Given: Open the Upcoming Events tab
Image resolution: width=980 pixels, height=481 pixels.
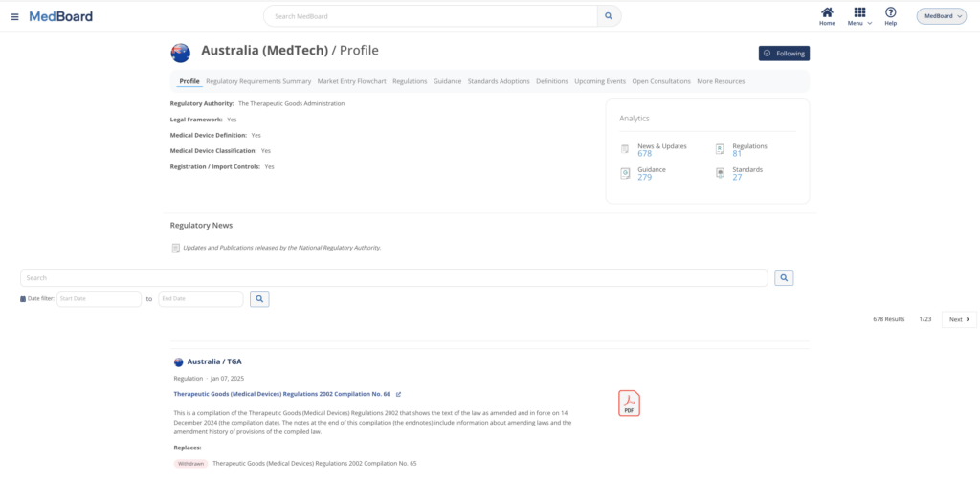Looking at the screenshot, I should 600,81.
